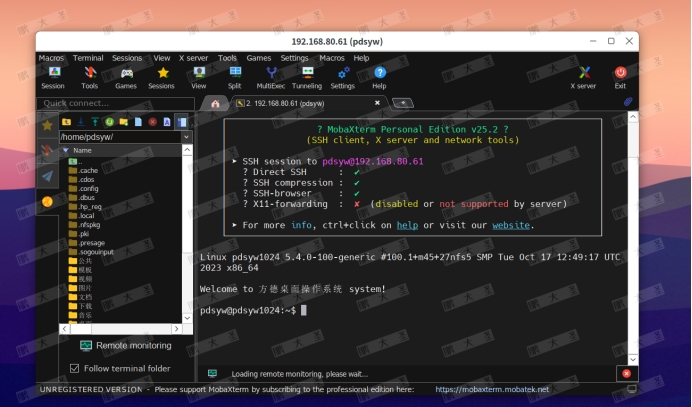Open the X server menu

click(193, 58)
